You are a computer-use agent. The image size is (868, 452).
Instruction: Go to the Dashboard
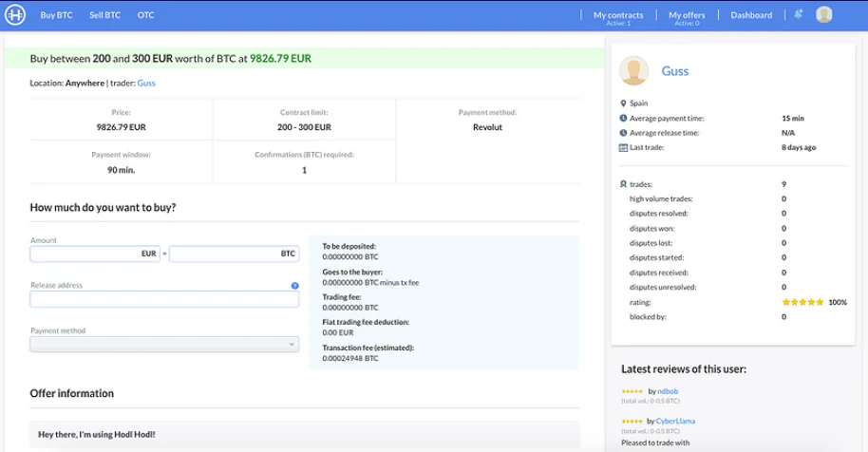[751, 15]
